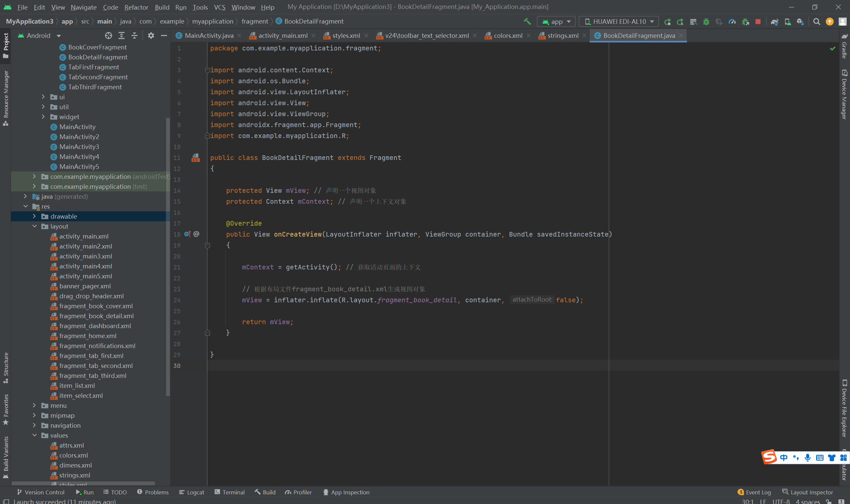
Task: Open SDK Manager toolbar icon
Action: click(800, 22)
